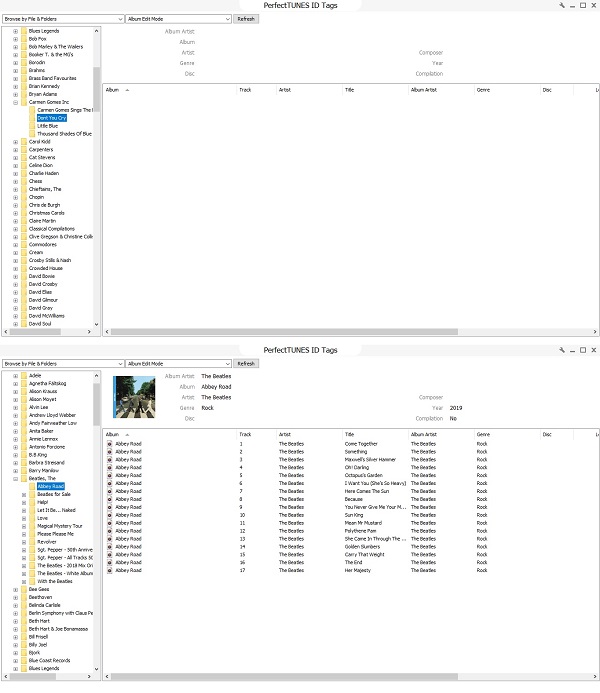Click the folder icon beside Magical Mystery Tour
The image size is (600, 693).
click(32, 525)
